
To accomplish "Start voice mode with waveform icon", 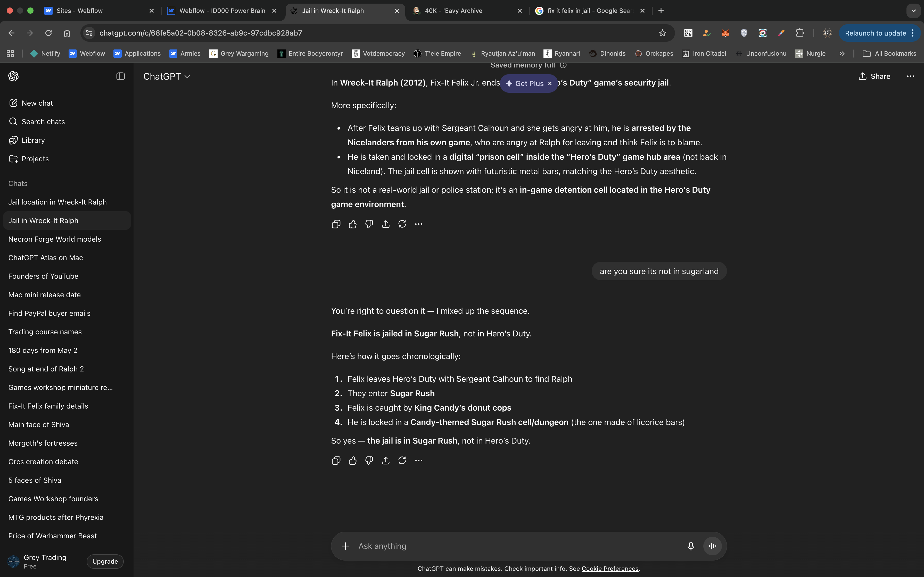I will coord(712,546).
